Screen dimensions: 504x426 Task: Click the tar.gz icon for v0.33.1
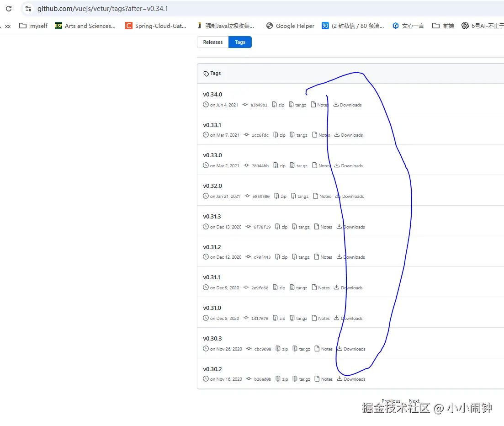coord(293,135)
